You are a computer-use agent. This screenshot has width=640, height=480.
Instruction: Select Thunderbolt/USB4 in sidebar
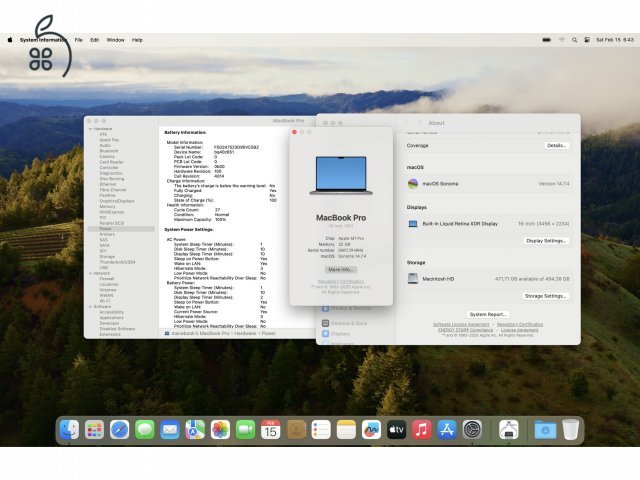click(x=117, y=262)
